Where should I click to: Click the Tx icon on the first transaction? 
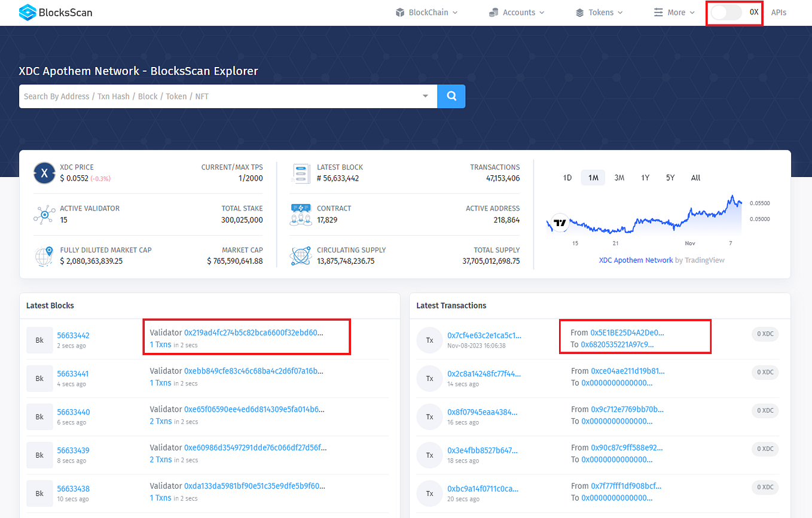click(430, 340)
